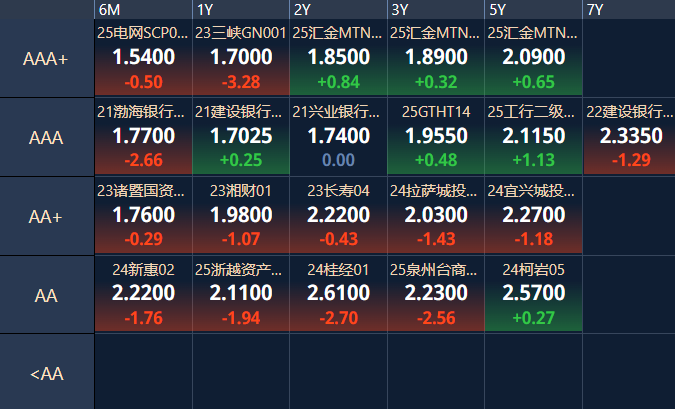Select the AAA+ rating row header
The image size is (675, 409).
pyautogui.click(x=47, y=59)
